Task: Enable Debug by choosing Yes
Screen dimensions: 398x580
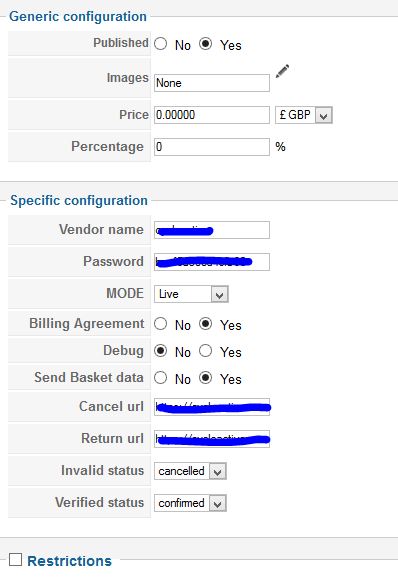Action: coord(206,350)
